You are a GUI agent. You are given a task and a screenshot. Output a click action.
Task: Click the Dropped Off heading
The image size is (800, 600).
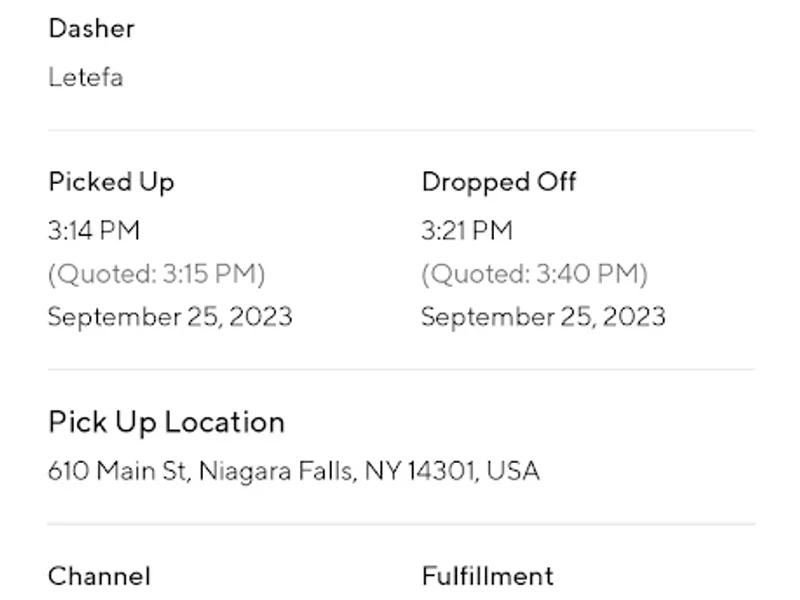click(x=499, y=182)
